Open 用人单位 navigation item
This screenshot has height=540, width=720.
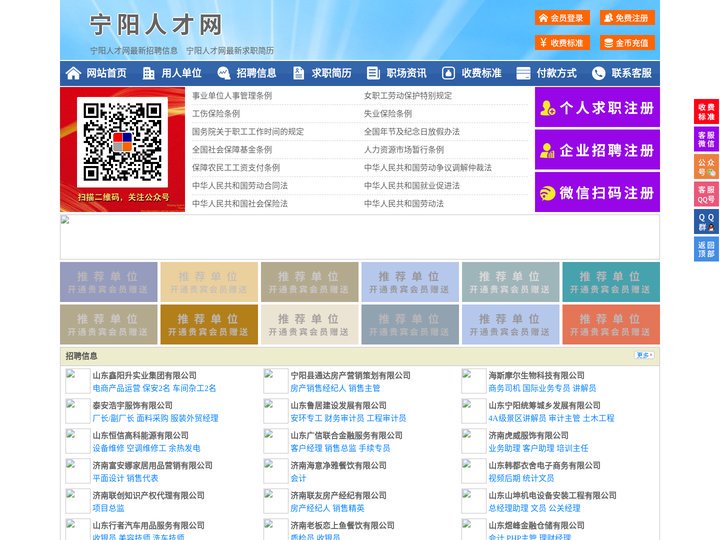point(181,73)
